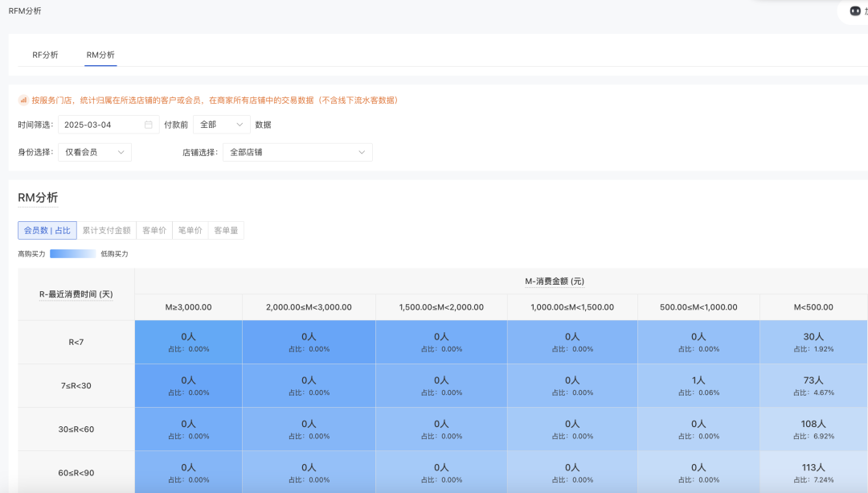Click the M-消费金额 (元) header
The height and width of the screenshot is (493, 868).
(555, 281)
